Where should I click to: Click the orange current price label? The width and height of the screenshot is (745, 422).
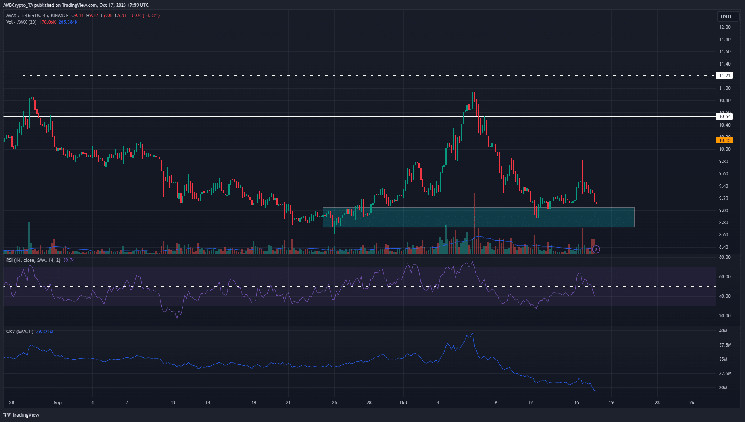pyautogui.click(x=725, y=140)
